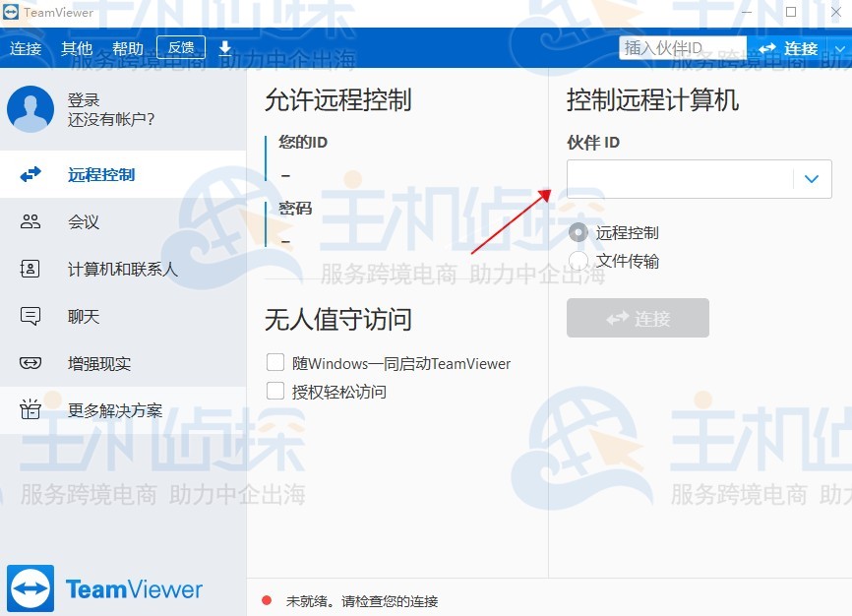Select the 文件传输 radio button

click(579, 261)
